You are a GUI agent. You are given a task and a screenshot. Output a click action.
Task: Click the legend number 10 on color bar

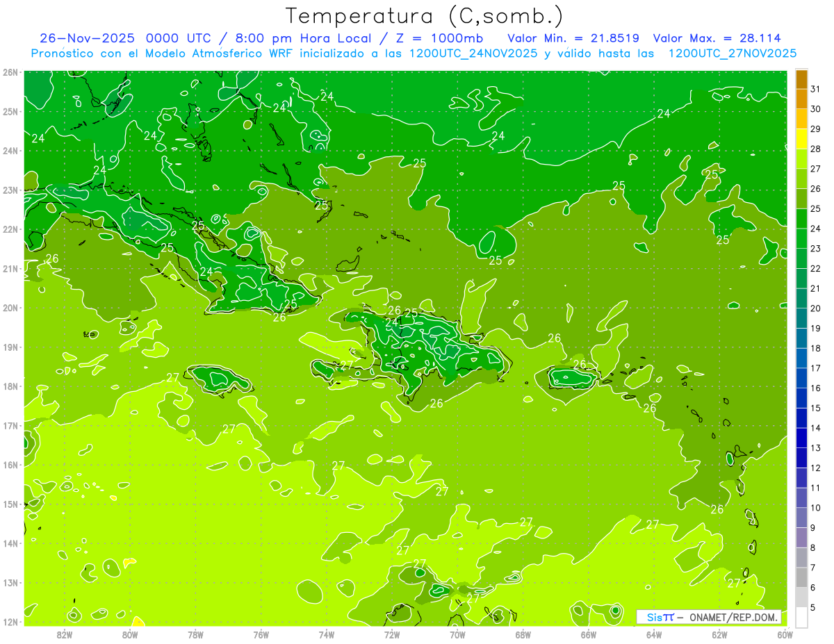(816, 508)
